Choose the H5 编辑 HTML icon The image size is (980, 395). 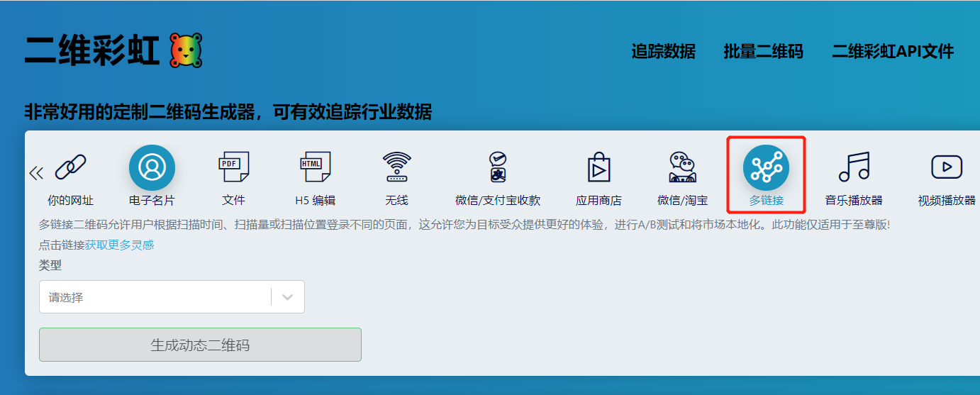(x=315, y=167)
